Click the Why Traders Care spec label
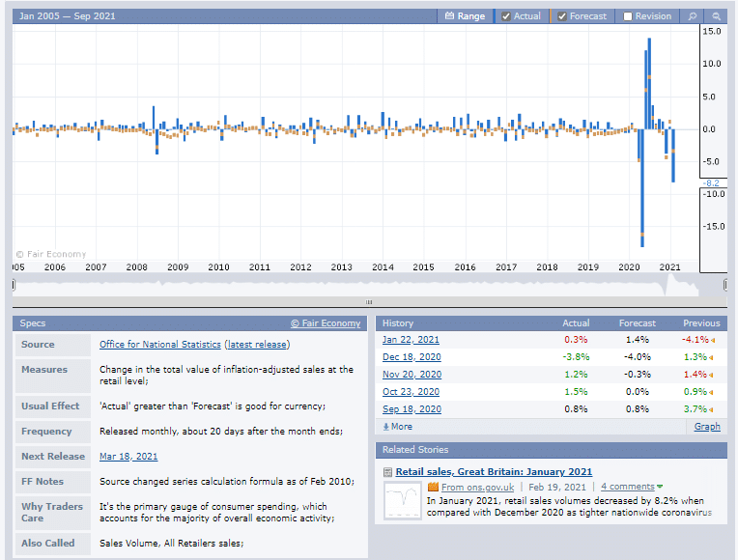 pyautogui.click(x=52, y=513)
